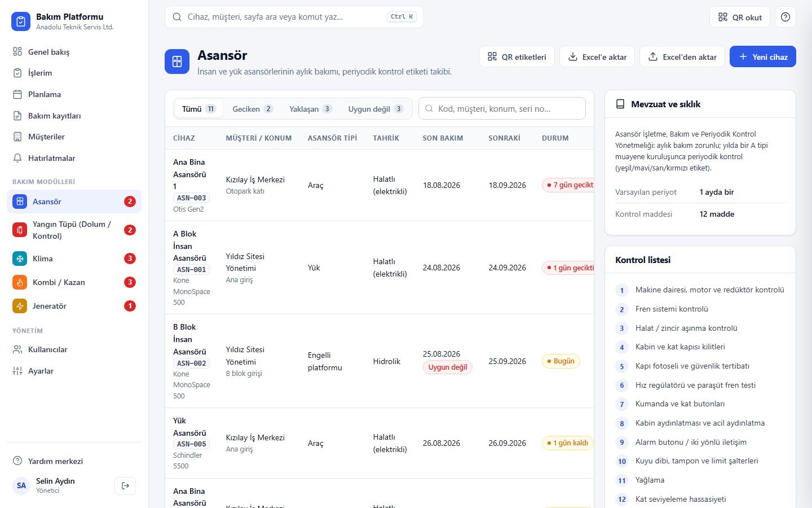Open Yangın Tüpü module

pos(74,230)
